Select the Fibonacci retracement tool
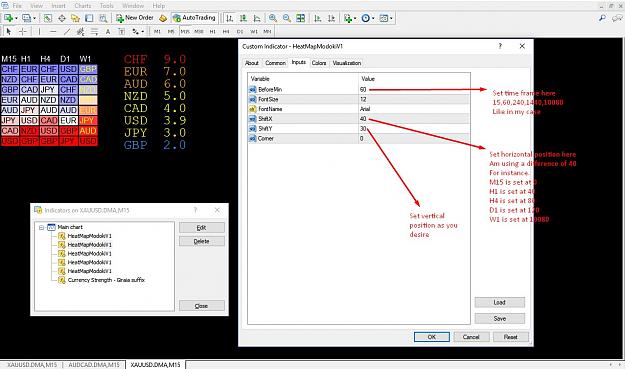 pos(94,31)
